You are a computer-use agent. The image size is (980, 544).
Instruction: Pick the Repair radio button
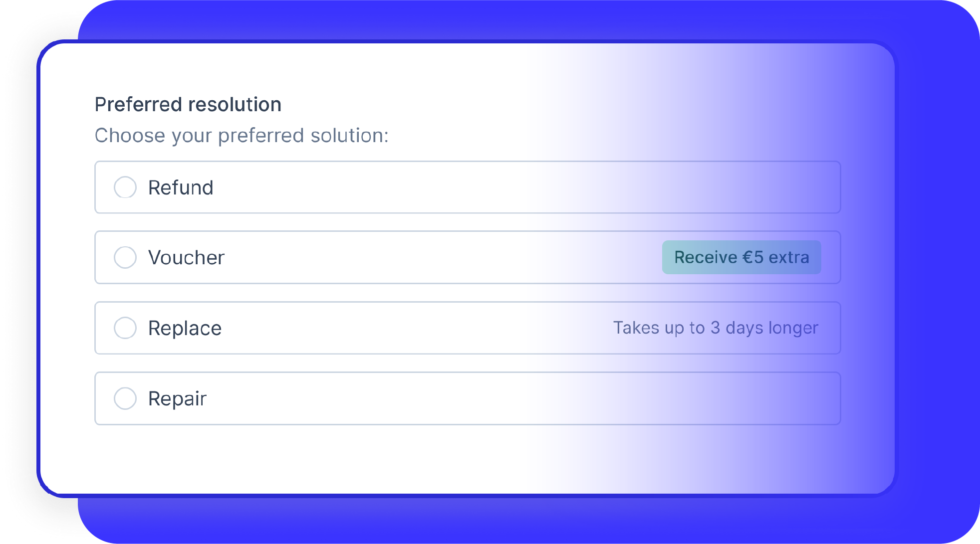(125, 398)
